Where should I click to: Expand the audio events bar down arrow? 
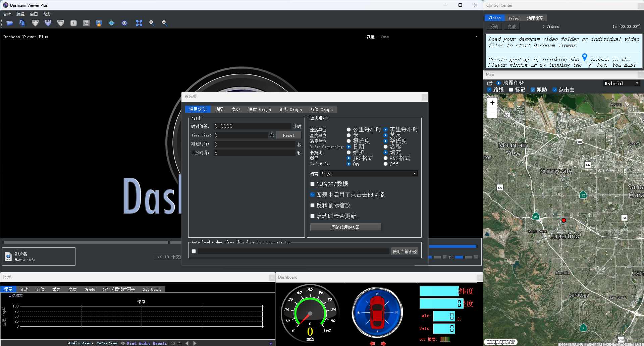click(x=271, y=344)
